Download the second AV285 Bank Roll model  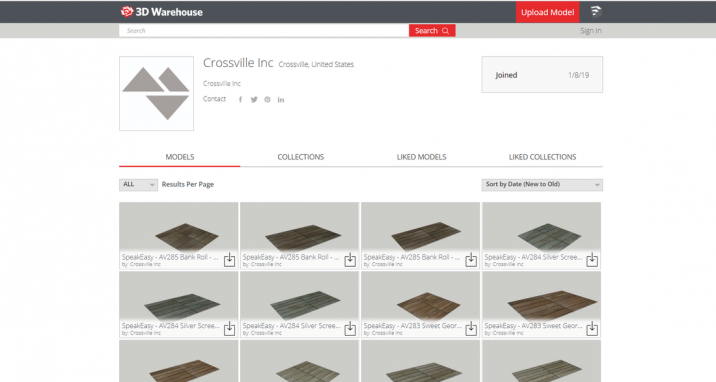pos(350,260)
